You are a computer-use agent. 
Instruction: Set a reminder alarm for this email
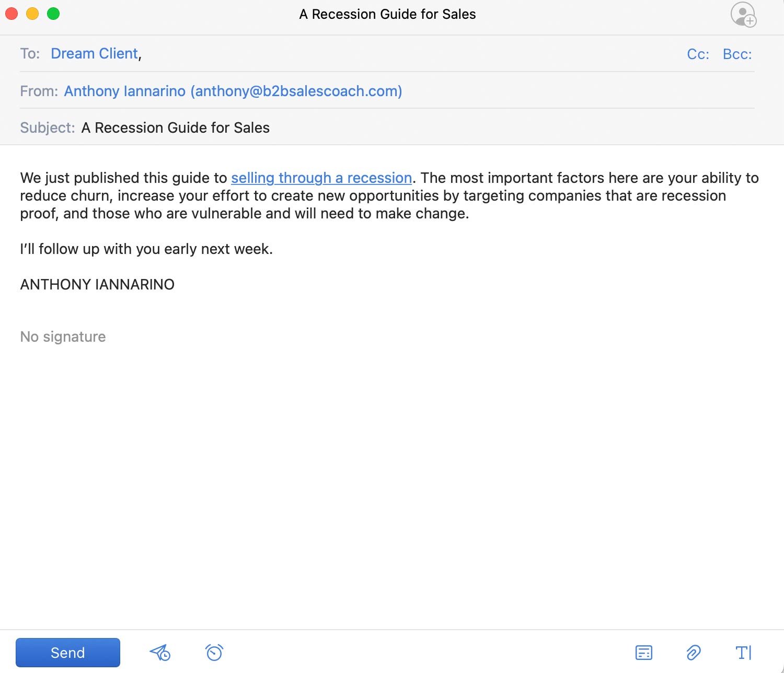pos(213,652)
